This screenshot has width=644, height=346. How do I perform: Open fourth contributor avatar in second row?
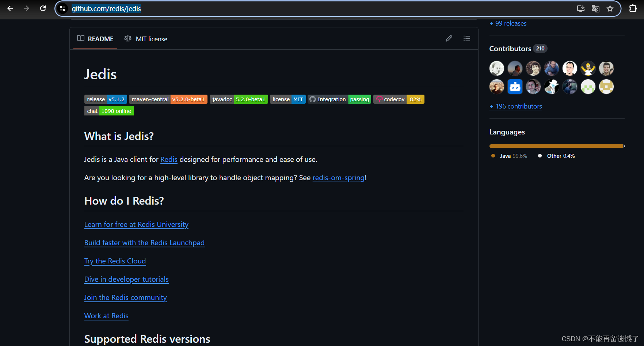pos(552,87)
